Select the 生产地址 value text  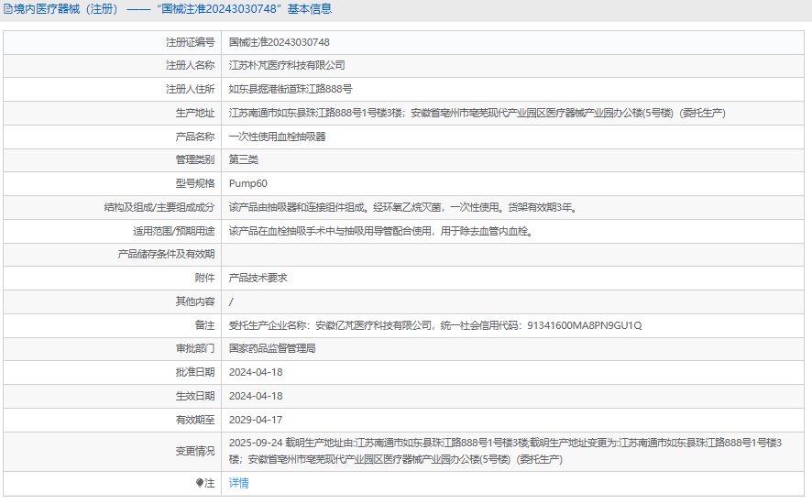[x=477, y=113]
